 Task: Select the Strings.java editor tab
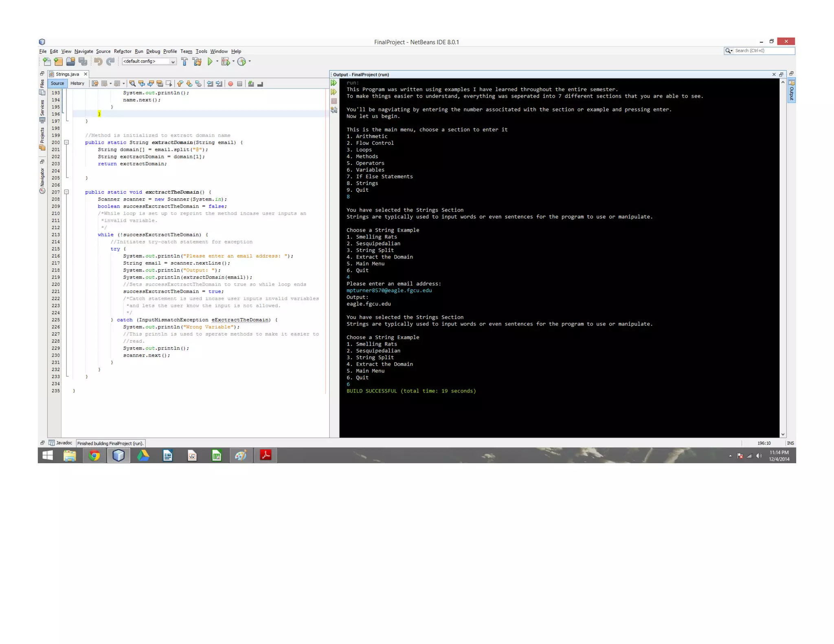click(67, 74)
